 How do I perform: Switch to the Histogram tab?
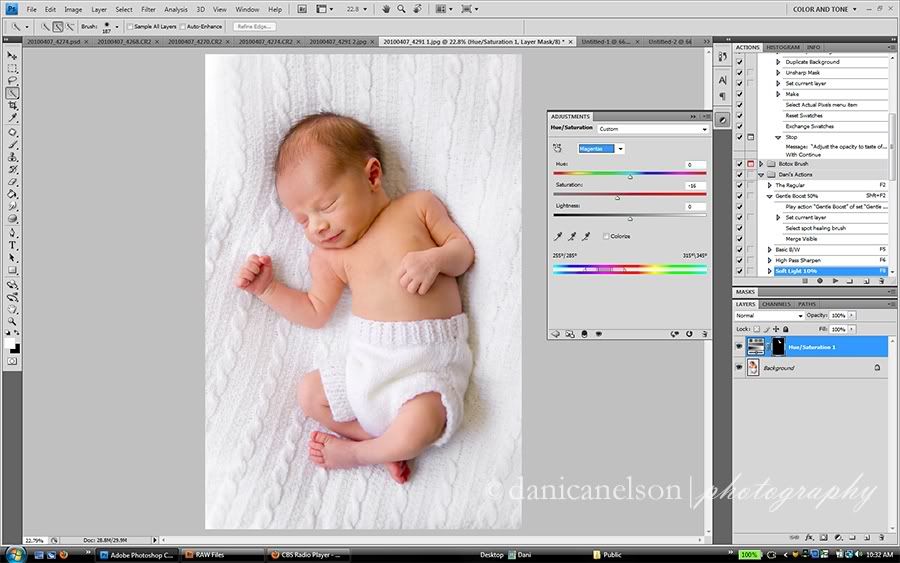coord(783,48)
